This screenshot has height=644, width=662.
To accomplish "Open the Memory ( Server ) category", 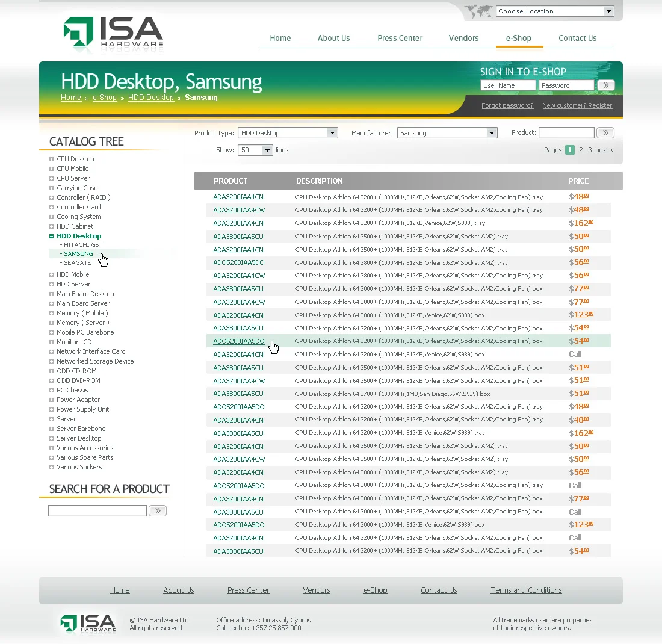I will point(83,323).
